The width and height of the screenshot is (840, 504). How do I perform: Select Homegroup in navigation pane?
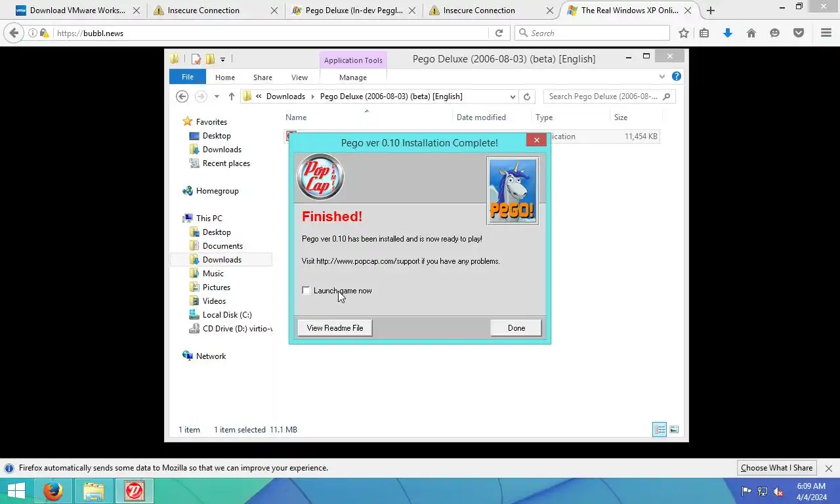(x=217, y=191)
